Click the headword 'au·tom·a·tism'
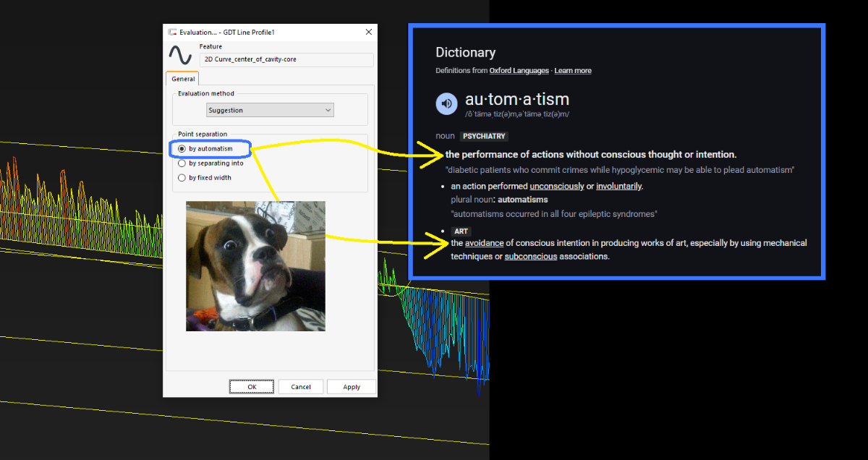 [517, 99]
